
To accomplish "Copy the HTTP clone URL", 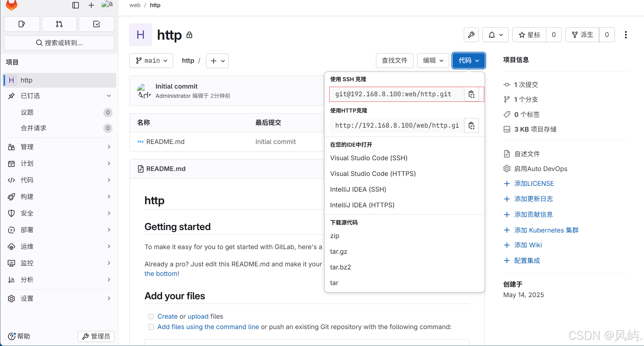I will [x=471, y=125].
